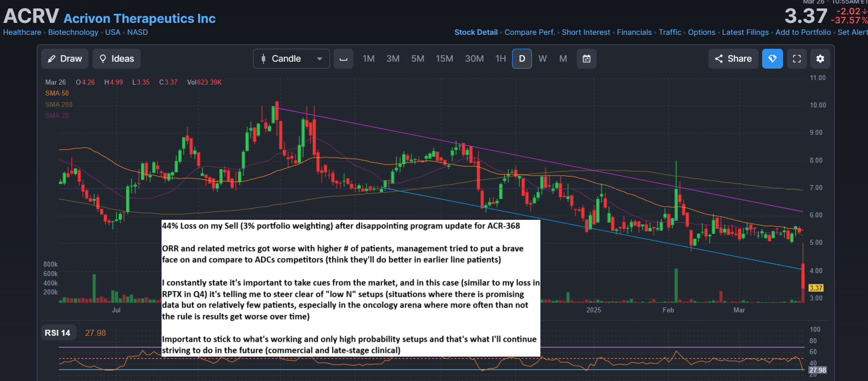Switch to monthly M timeframe

coord(563,59)
